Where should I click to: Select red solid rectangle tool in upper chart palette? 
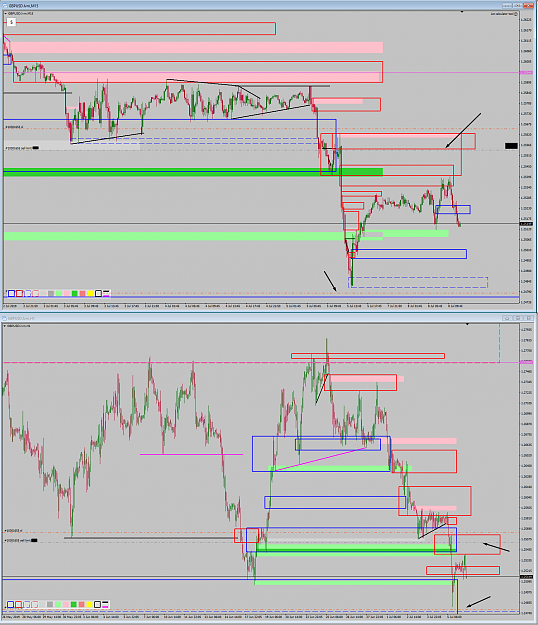click(19, 293)
